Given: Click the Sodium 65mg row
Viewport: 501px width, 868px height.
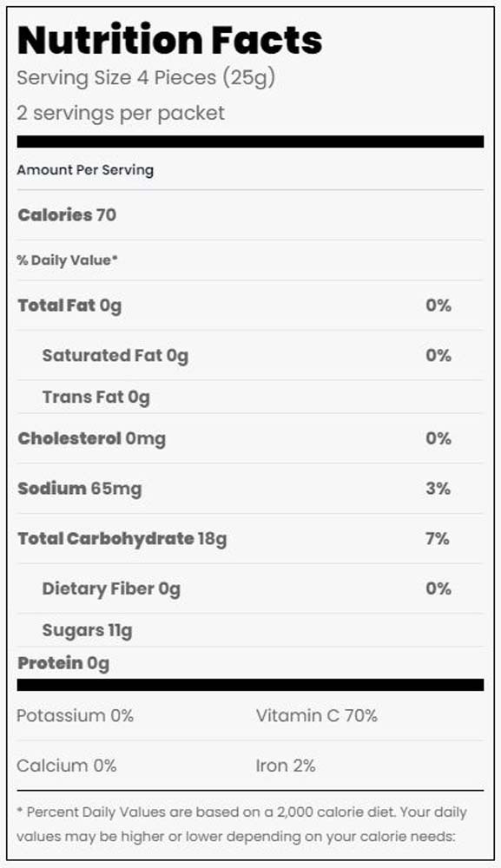Looking at the screenshot, I should click(250, 488).
